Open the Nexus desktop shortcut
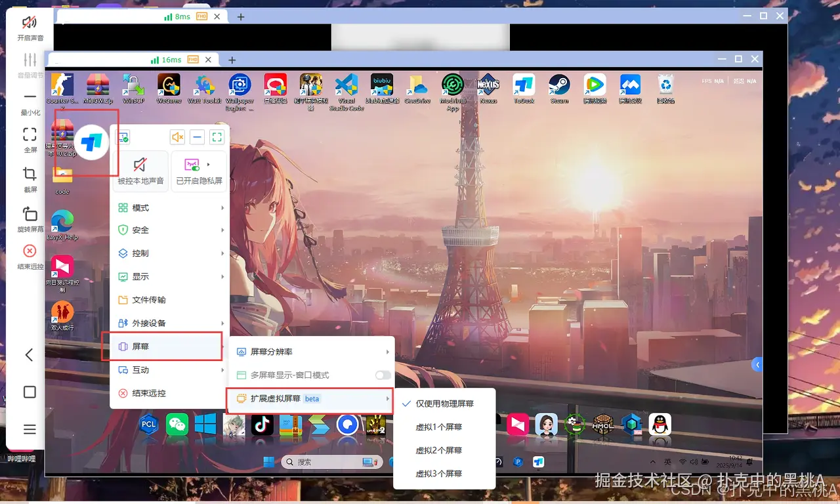 point(488,89)
